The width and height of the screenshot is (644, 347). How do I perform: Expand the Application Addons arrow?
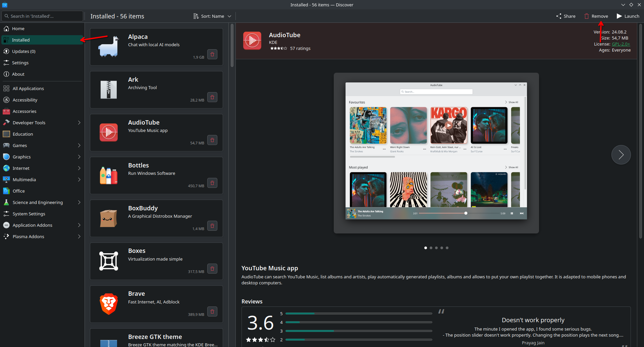(x=79, y=225)
